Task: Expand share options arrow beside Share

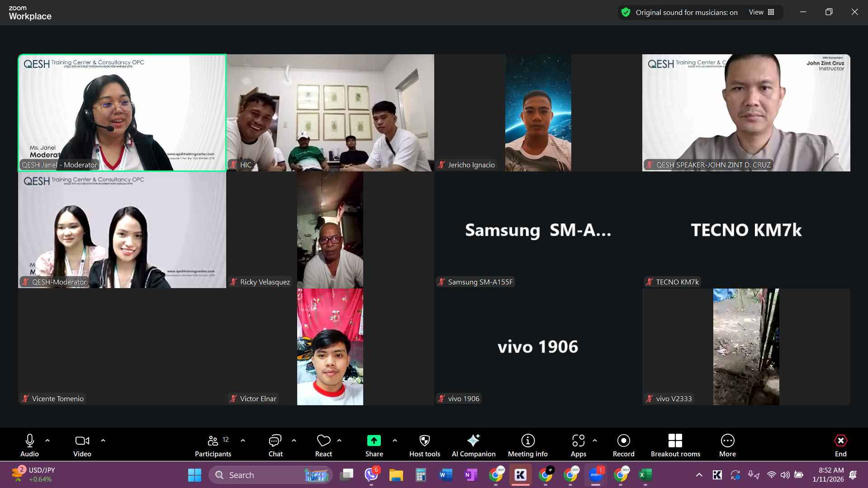Action: (395, 440)
